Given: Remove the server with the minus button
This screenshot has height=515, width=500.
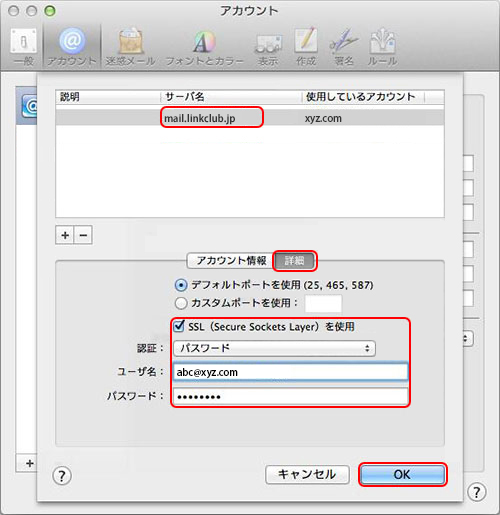Looking at the screenshot, I should coord(83,235).
